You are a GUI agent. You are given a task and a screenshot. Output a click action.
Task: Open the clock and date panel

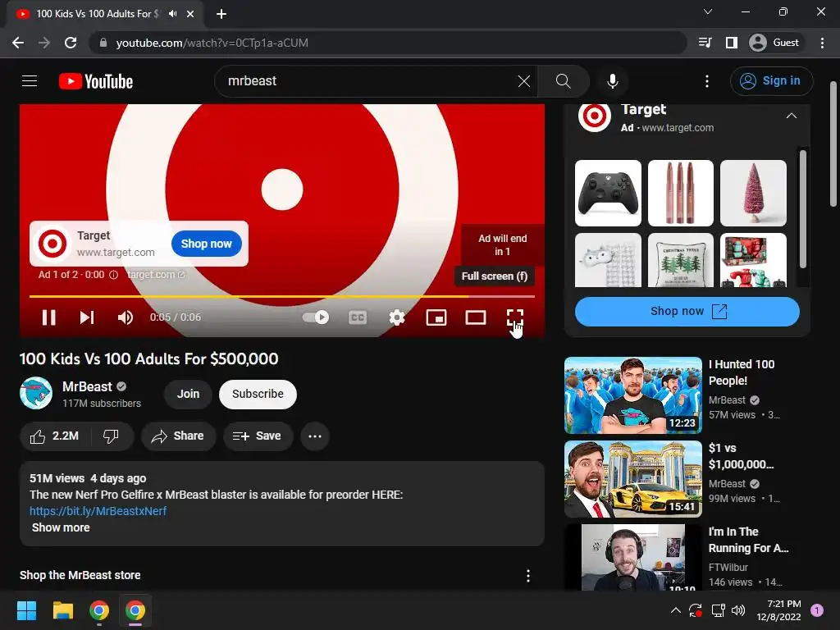coord(778,610)
